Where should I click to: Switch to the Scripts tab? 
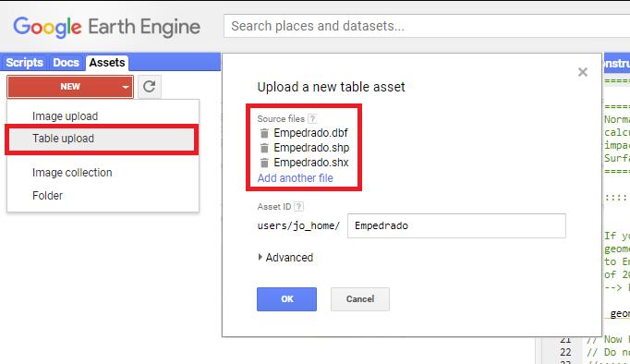pyautogui.click(x=25, y=63)
